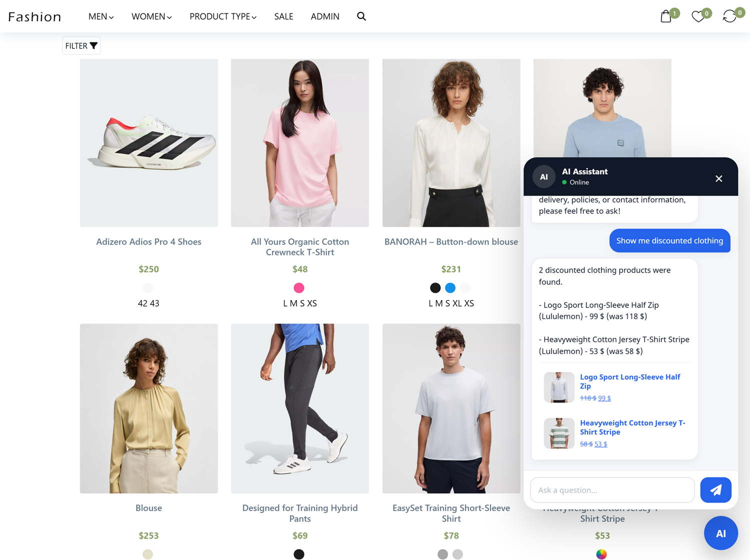The image size is (750, 560).
Task: Expand the MEN dropdown menu
Action: click(101, 16)
